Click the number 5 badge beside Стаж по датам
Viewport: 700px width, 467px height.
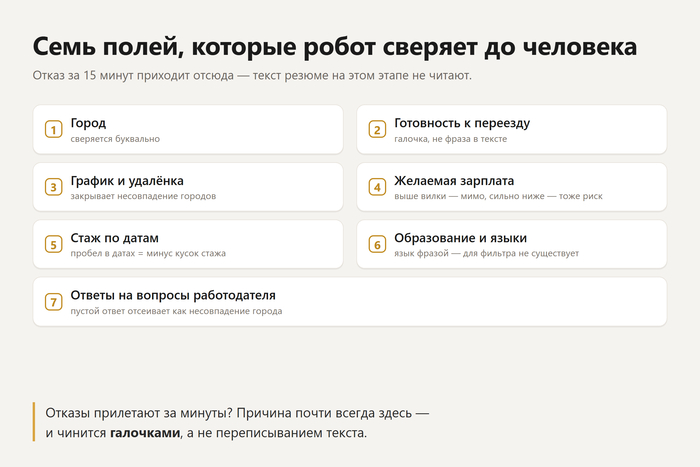pyautogui.click(x=54, y=244)
